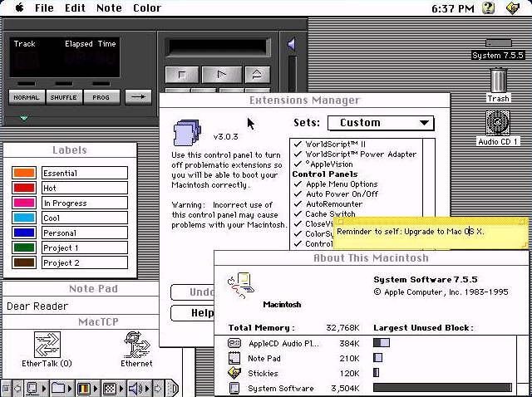Viewport: 532px width, 397px height.
Task: Open monitor color depth module in Control Strip
Action: click(87, 389)
